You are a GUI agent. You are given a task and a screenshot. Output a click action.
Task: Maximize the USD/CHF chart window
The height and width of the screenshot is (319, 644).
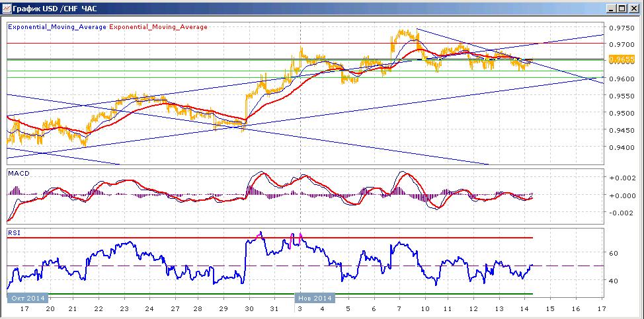622,8
